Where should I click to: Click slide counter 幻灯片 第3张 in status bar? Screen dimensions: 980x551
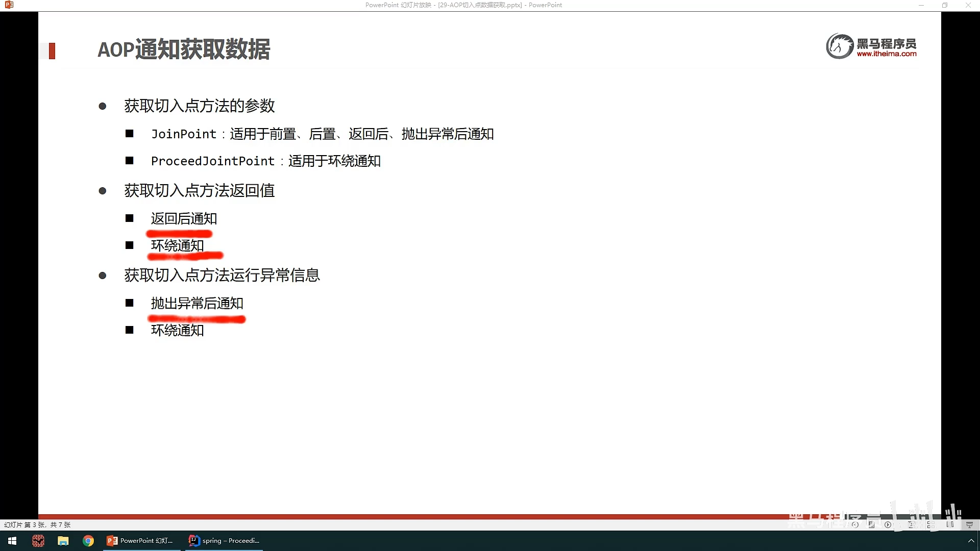[x=37, y=524]
